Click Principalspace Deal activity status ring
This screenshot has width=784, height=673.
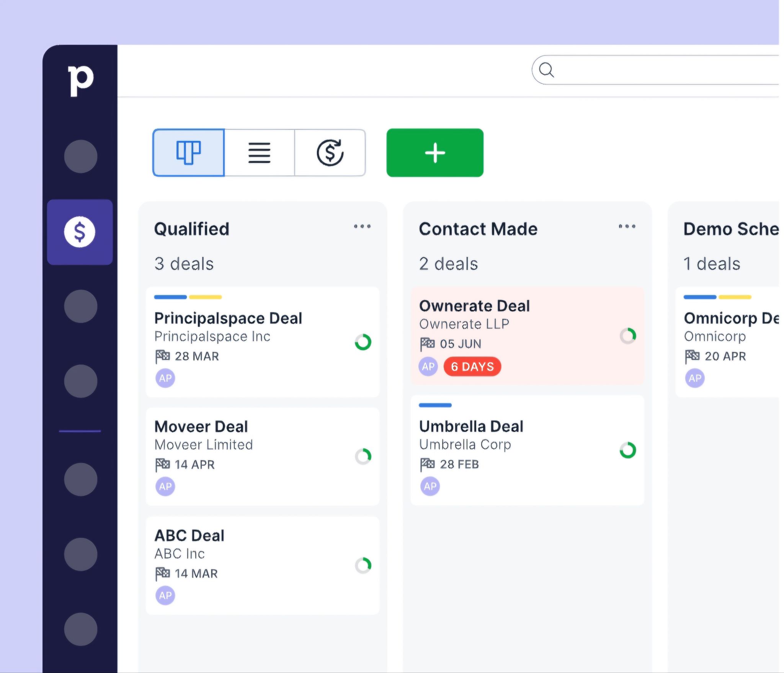[363, 342]
